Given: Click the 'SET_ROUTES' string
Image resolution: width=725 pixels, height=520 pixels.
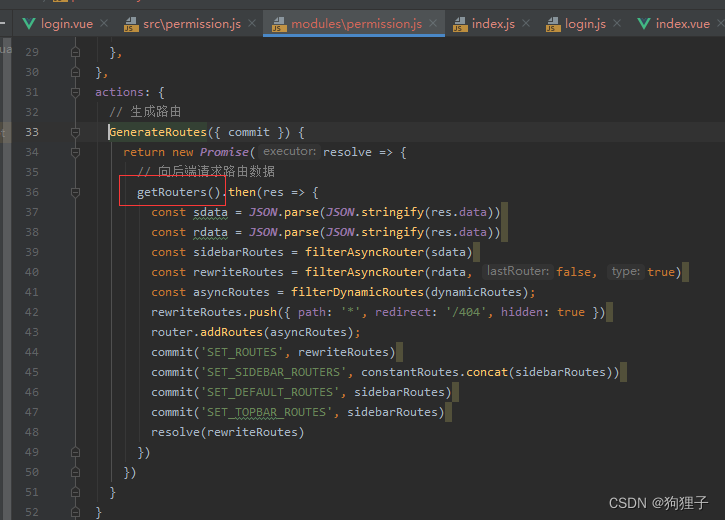Looking at the screenshot, I should click(x=242, y=352).
